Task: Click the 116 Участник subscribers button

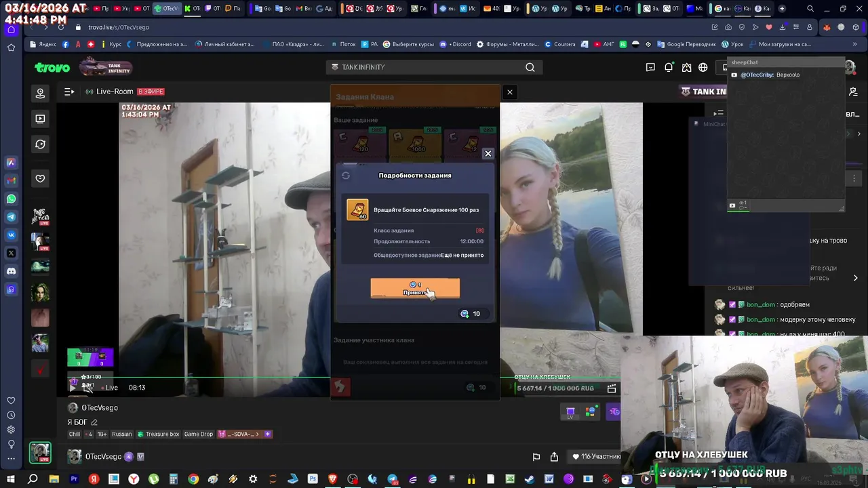Action: point(594,457)
